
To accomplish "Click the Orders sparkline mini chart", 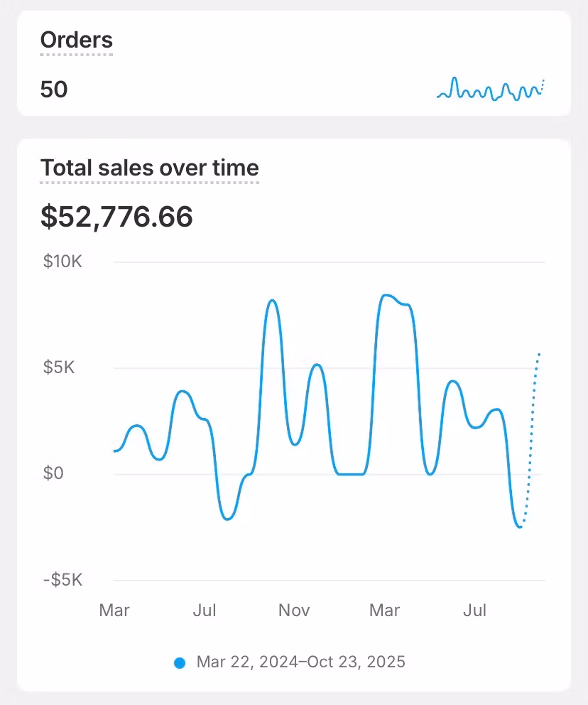I will point(491,90).
